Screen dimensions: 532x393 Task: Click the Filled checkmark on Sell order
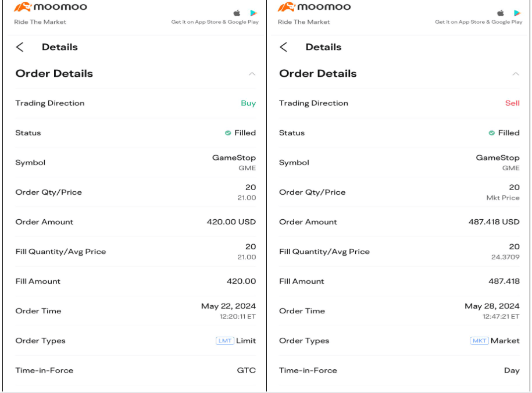coord(492,133)
